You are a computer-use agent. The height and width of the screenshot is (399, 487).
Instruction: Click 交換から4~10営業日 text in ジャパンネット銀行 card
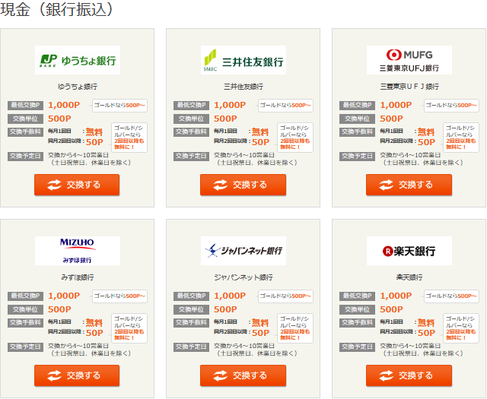click(244, 346)
